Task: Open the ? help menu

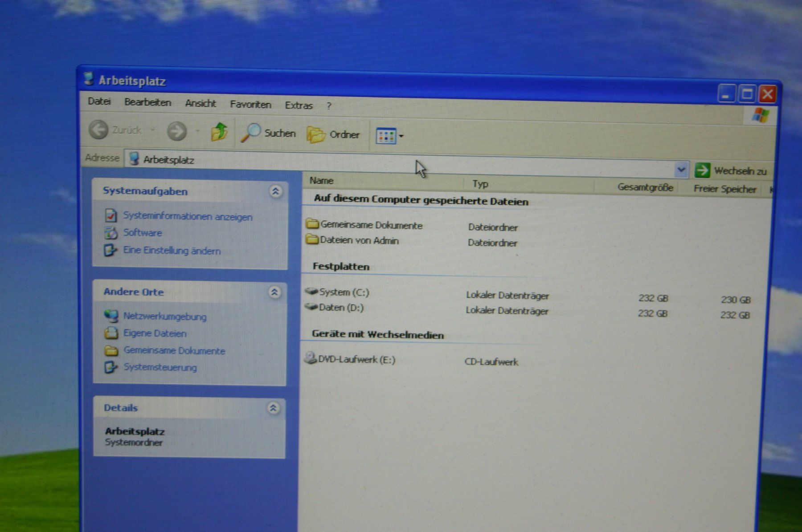Action: 329,106
